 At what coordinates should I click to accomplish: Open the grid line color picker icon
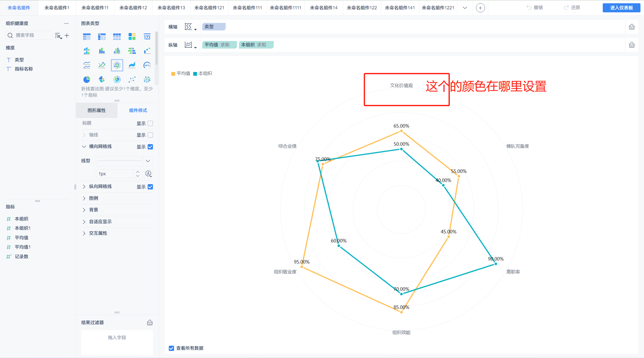point(149,174)
